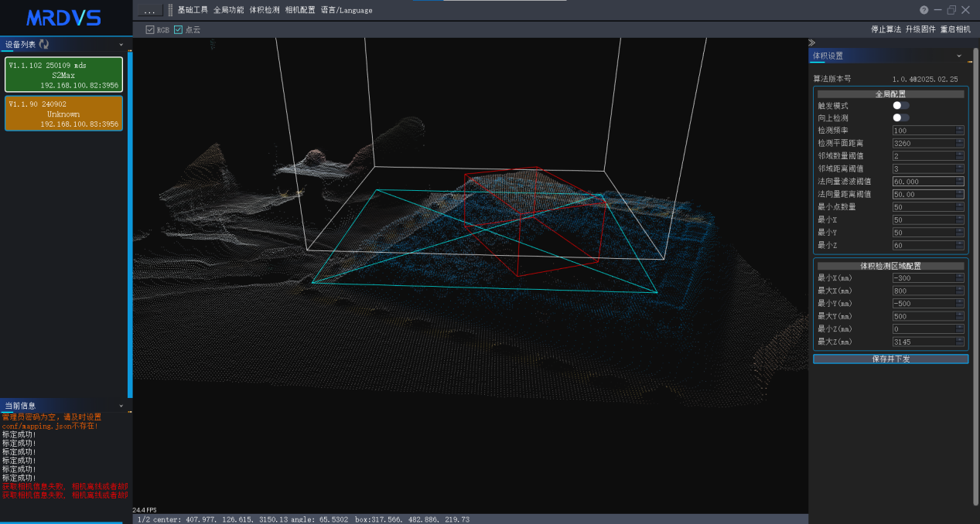Minimize the MRDVS window

pyautogui.click(x=937, y=10)
